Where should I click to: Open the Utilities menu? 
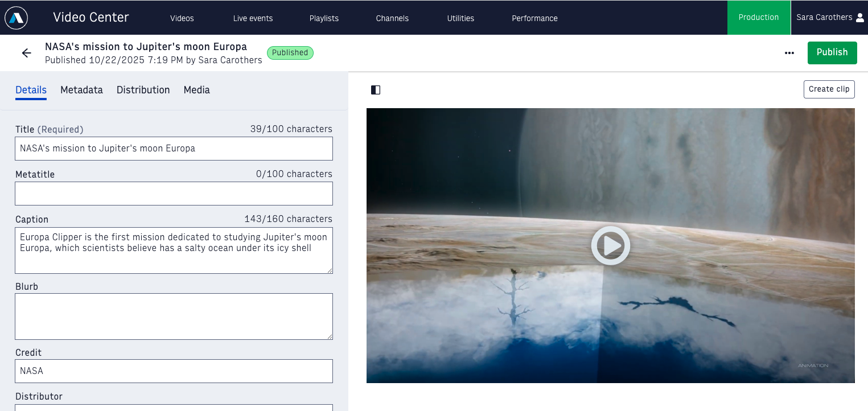coord(460,18)
